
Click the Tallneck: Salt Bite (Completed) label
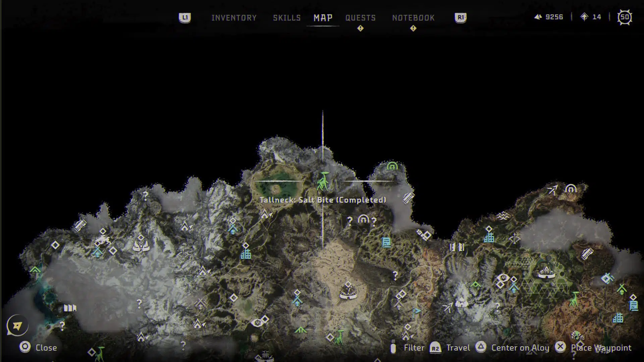323,200
